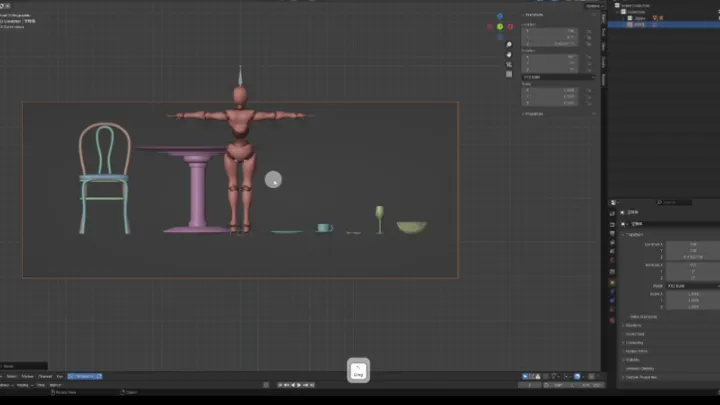Open the Options dropdown in viewport header
720x405 pixels.
595,6
